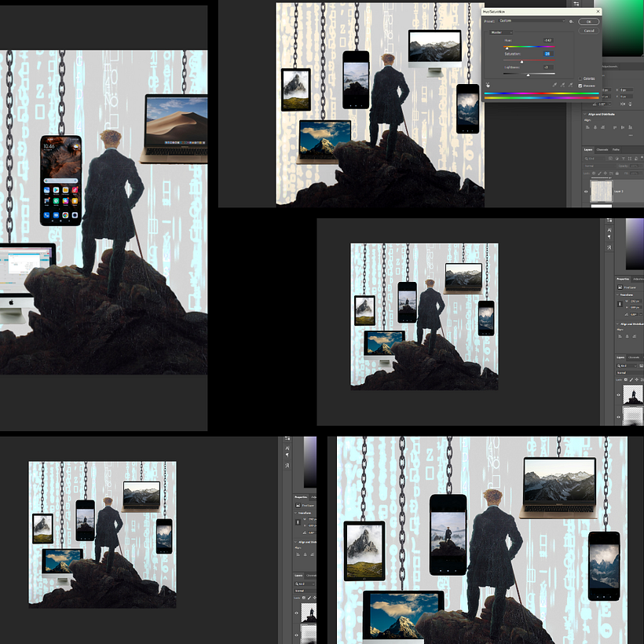
Task: Select the Subtract from Sample eyedropper in Hue/Saturation
Action: click(570, 85)
